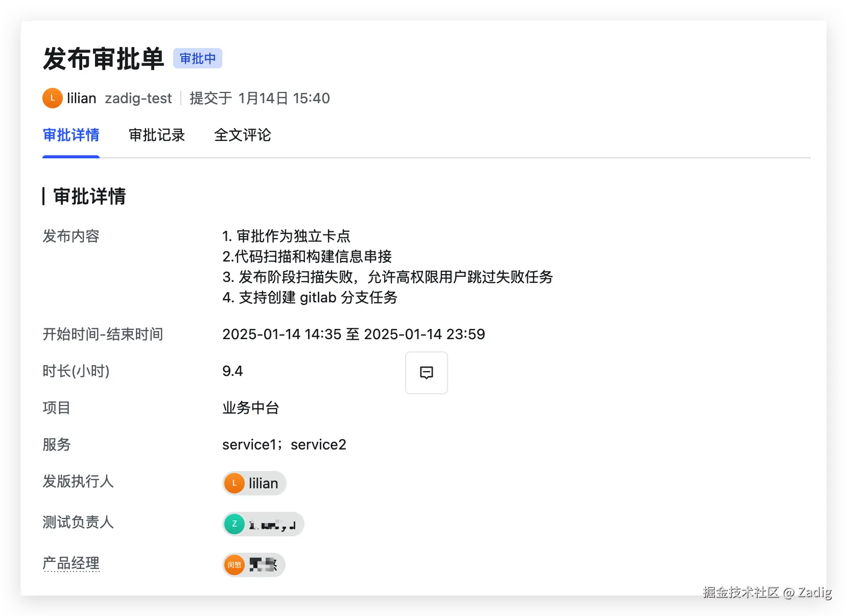Click the 产品经理 field label
Viewport: 847px width, 616px height.
71,563
